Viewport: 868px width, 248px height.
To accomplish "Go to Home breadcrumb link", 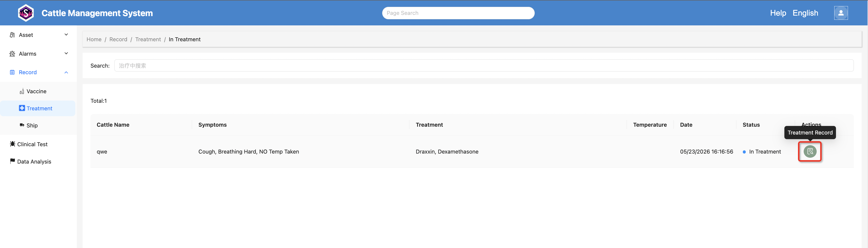I will point(94,39).
